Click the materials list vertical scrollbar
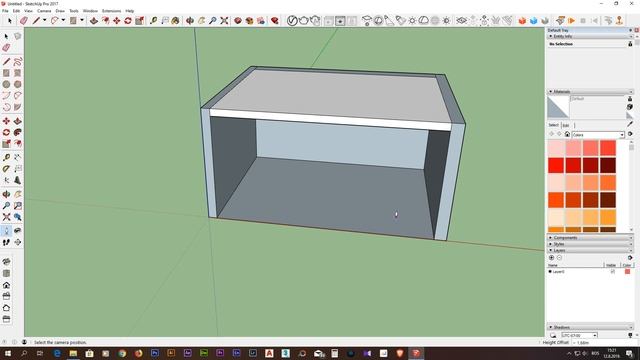 [631, 186]
